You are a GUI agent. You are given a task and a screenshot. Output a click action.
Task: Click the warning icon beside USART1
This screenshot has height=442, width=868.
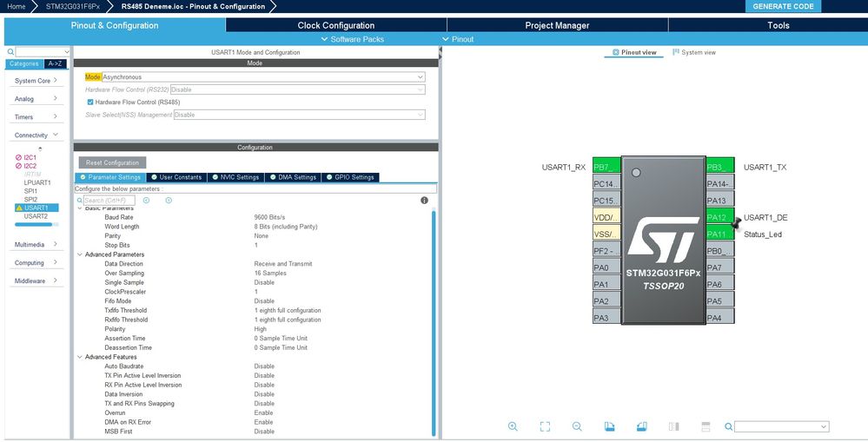(x=19, y=208)
